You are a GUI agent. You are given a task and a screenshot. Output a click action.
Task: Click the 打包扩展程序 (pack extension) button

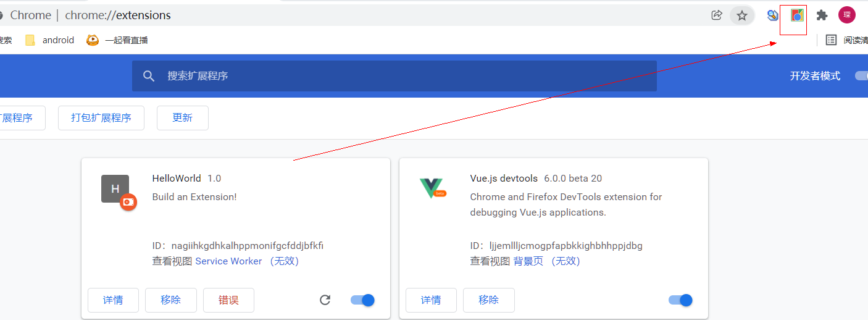(101, 118)
